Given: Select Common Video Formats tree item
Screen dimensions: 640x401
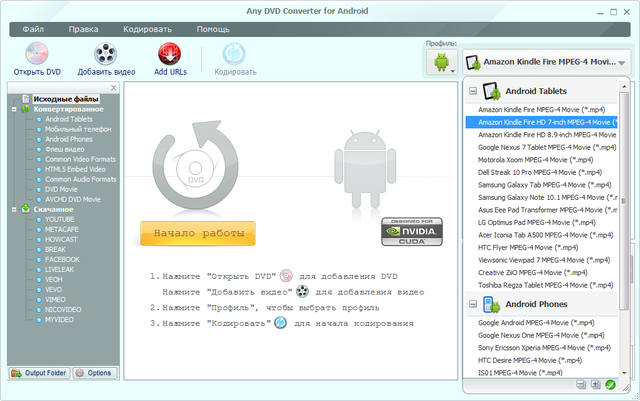Looking at the screenshot, I should [80, 159].
